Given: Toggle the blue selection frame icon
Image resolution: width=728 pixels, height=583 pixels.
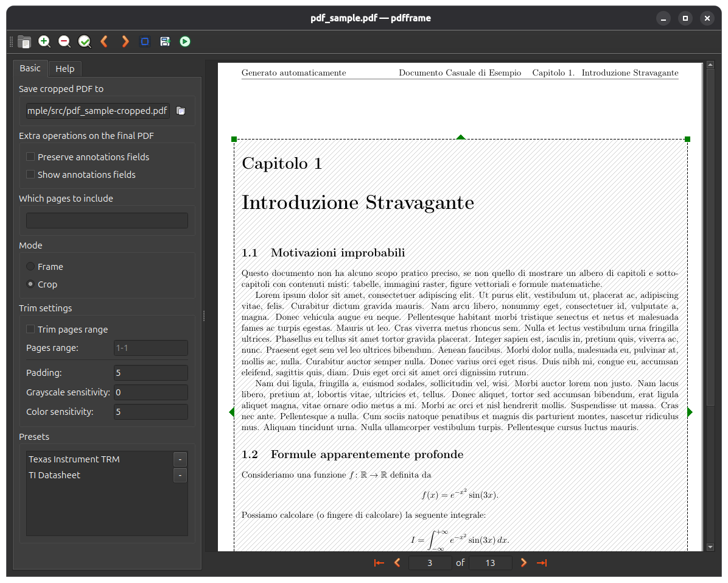Looking at the screenshot, I should (144, 41).
